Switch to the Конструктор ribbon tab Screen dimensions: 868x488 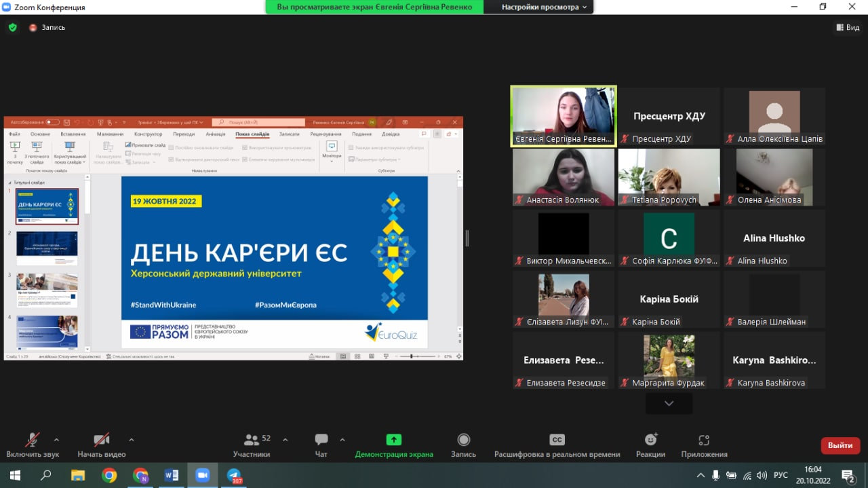tap(148, 134)
